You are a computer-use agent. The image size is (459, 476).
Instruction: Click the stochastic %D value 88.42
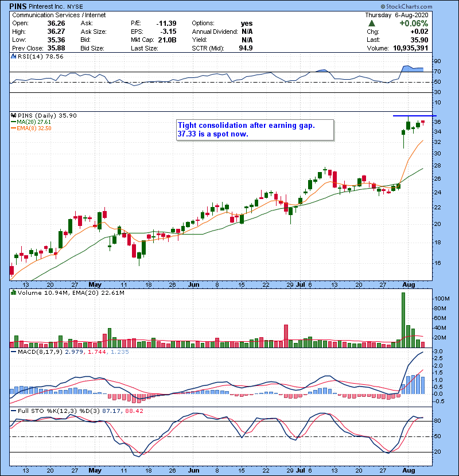[x=134, y=411]
